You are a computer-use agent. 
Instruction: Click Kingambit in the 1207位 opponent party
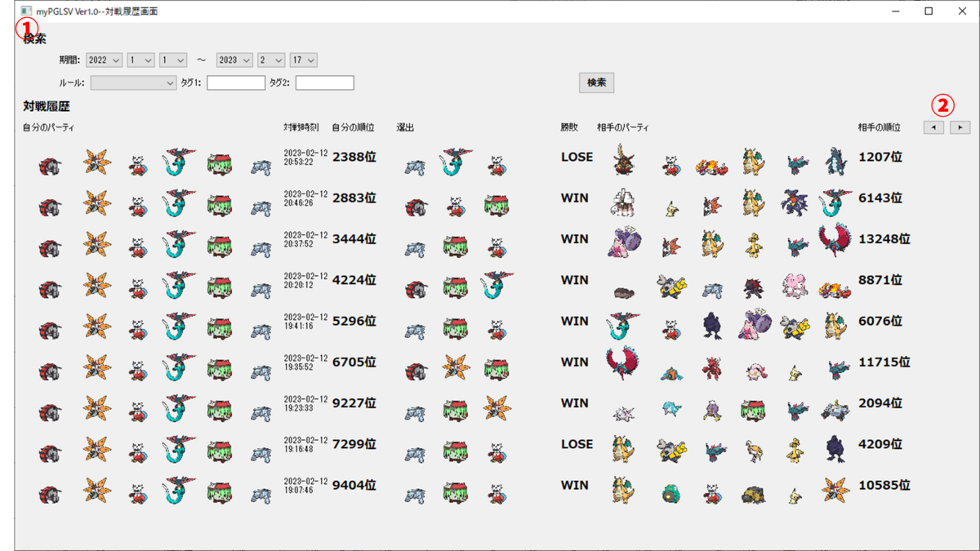coord(624,160)
